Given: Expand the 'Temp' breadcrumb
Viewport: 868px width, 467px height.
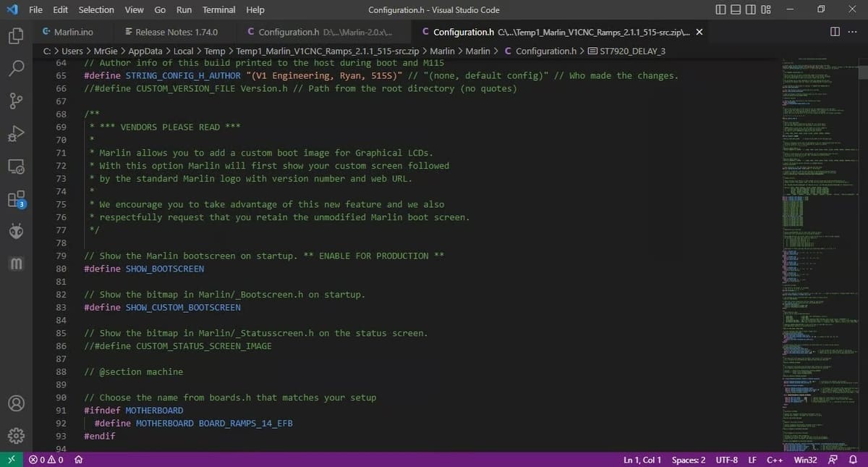Looking at the screenshot, I should point(215,51).
